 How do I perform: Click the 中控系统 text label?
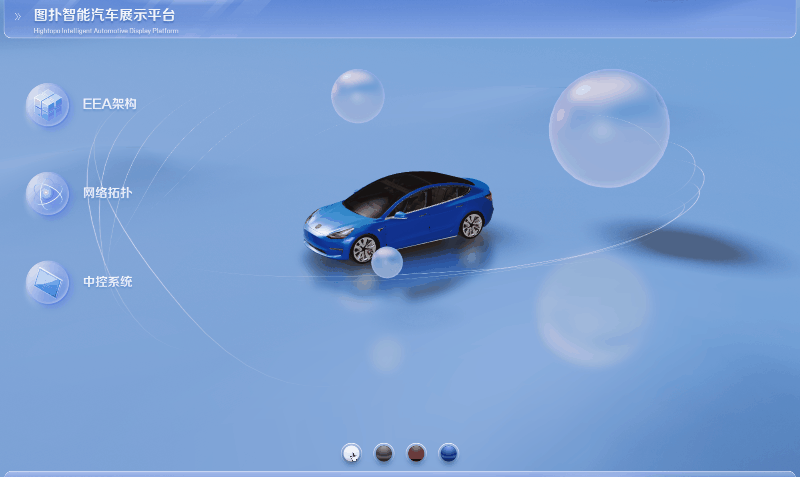point(107,281)
